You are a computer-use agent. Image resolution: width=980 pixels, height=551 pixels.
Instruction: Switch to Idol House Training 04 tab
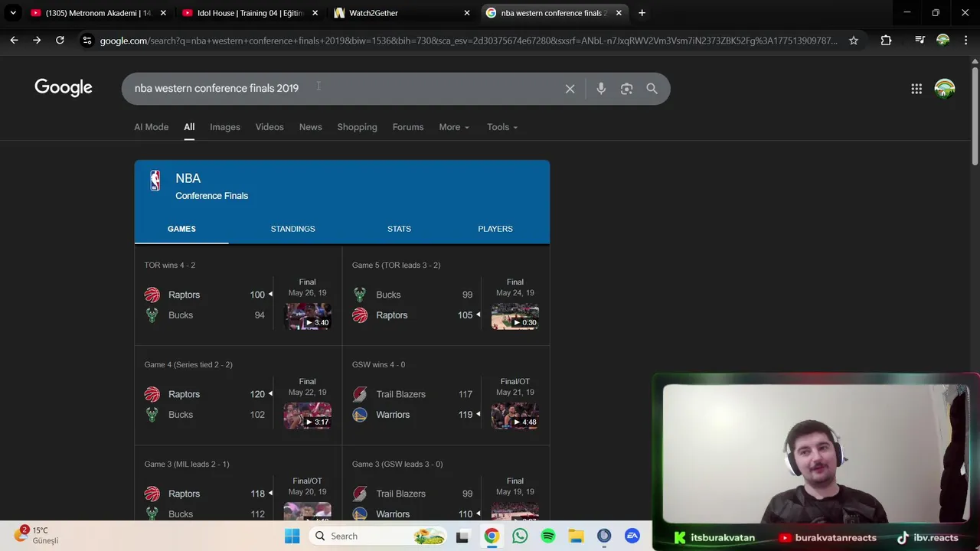[250, 13]
